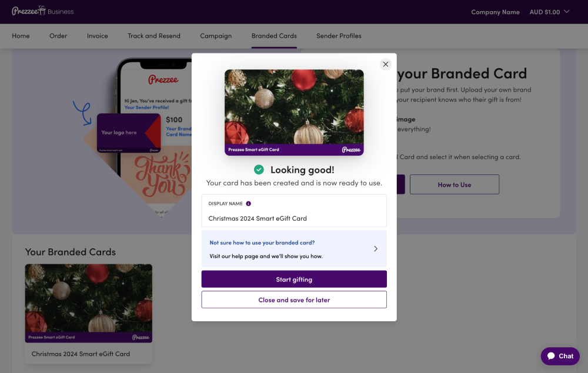
Task: Open the Campaign section
Action: [x=216, y=36]
